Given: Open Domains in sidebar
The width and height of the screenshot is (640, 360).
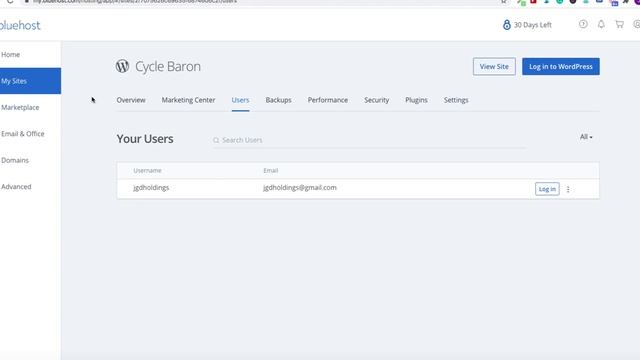Looking at the screenshot, I should 15,160.
